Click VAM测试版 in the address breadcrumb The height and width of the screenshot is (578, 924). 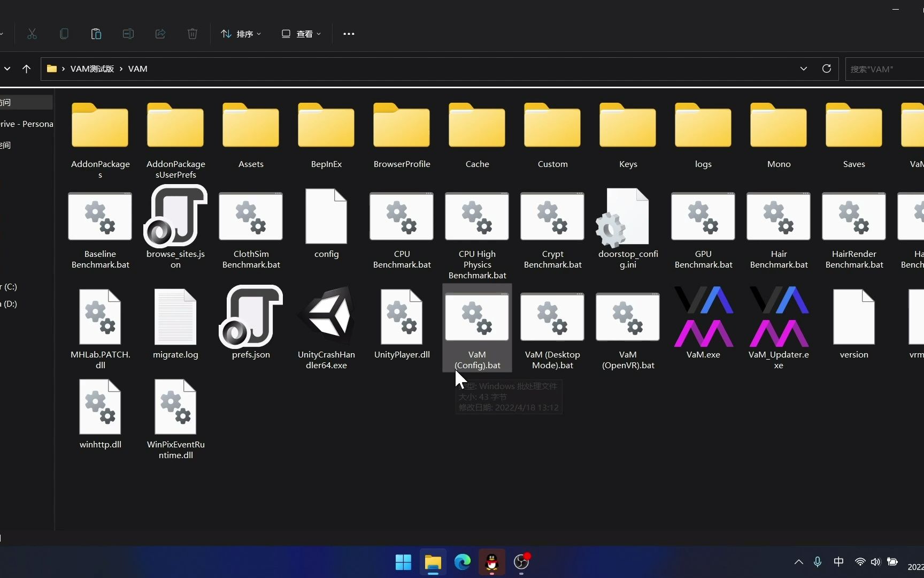(92, 69)
